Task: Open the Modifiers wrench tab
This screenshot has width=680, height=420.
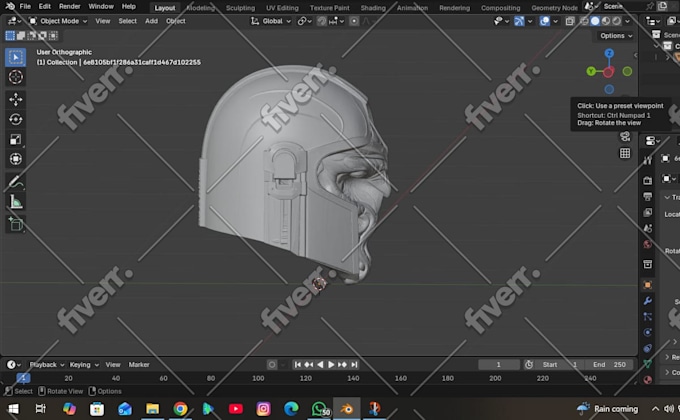Action: tap(647, 301)
